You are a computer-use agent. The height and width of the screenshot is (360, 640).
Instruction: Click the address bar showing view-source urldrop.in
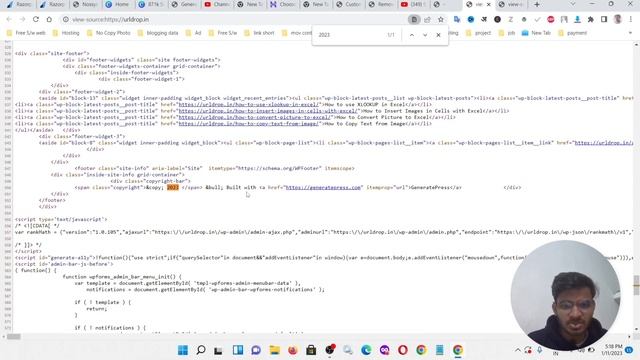[237, 19]
